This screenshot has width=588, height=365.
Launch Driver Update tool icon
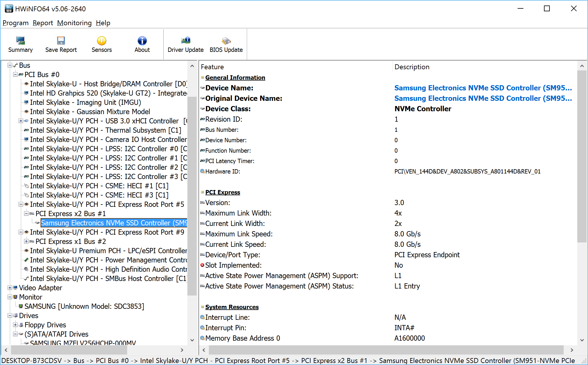coord(186,41)
